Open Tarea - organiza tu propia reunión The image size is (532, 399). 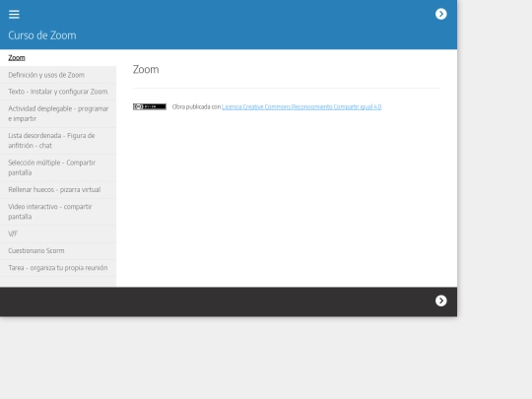pyautogui.click(x=58, y=268)
